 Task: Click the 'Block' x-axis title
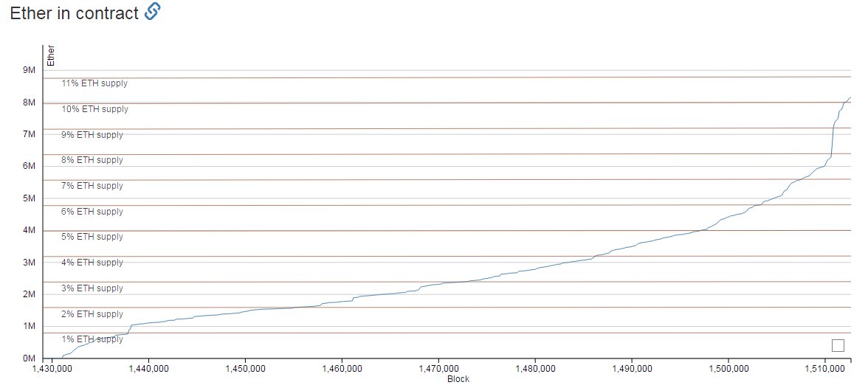pos(458,379)
